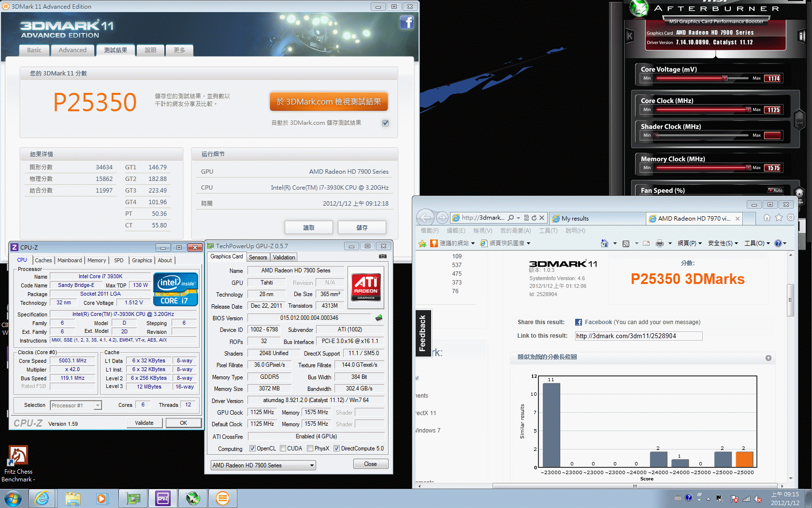Show hidden system tray icons
The image size is (812, 508).
click(x=708, y=499)
